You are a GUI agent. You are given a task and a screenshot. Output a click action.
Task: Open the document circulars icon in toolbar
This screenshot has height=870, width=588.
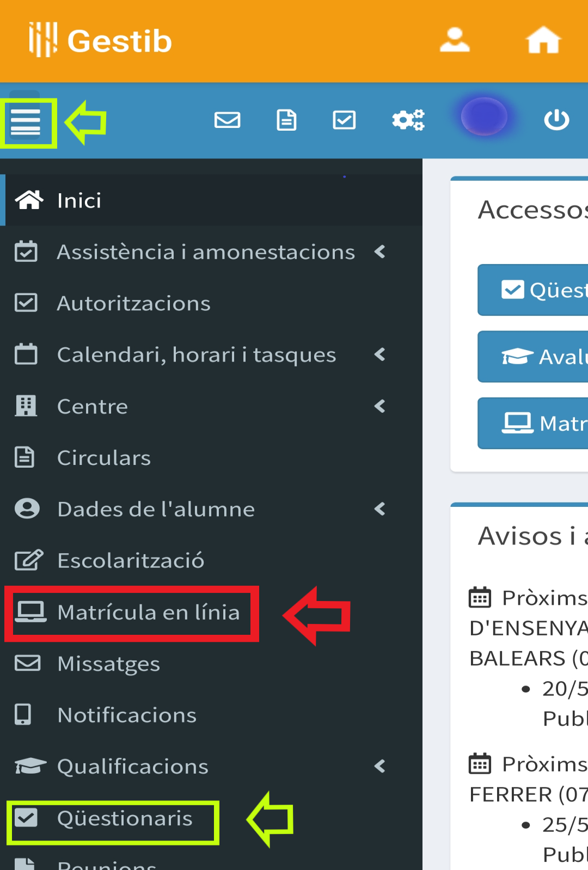286,120
